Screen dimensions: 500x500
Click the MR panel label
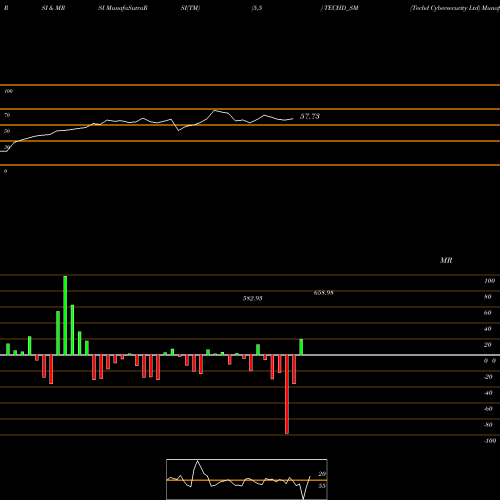click(446, 260)
